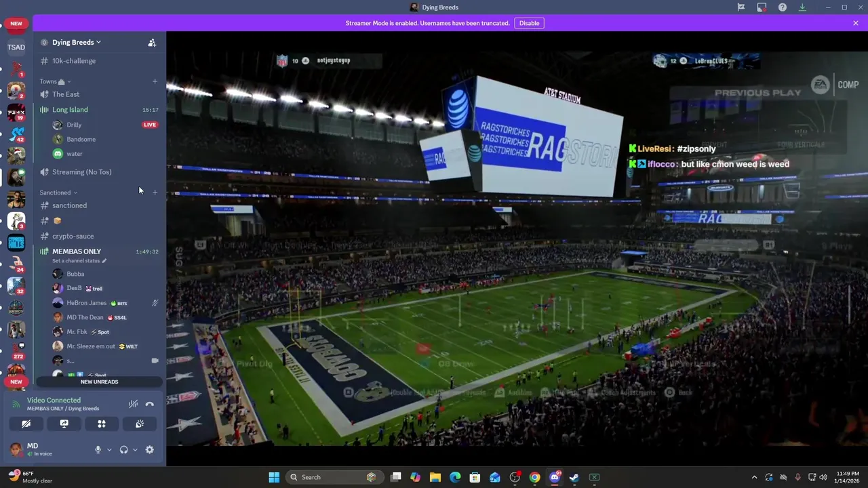The image size is (868, 488).
Task: Open user settings gear
Action: point(150,449)
